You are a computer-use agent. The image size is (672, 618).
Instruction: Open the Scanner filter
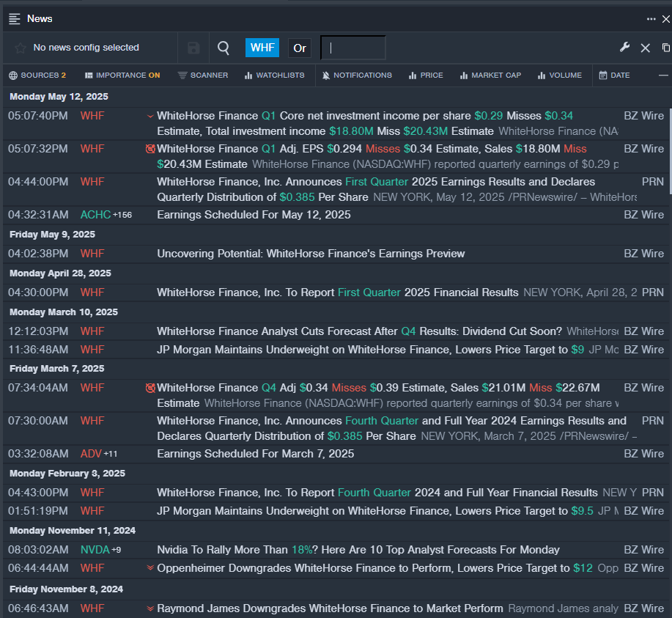[x=203, y=76]
